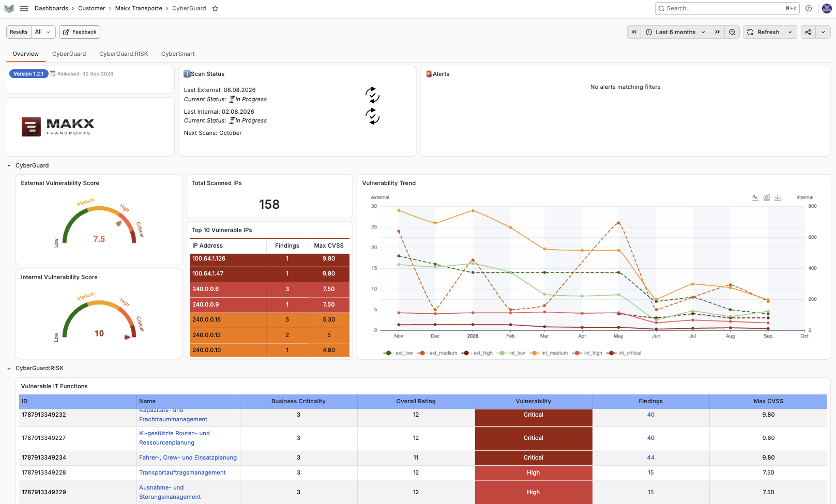Open the Results All filter dropdown
This screenshot has width=836, height=504.
coord(43,32)
